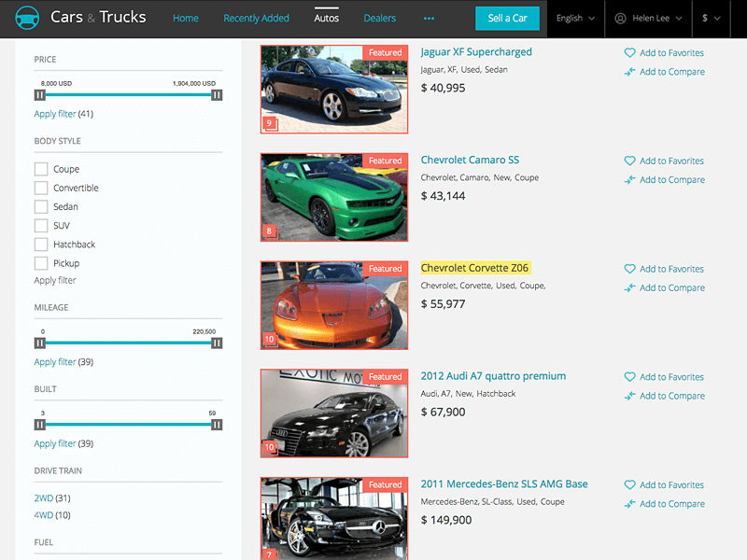
Task: Expand more menu items via three dots
Action: point(429,19)
